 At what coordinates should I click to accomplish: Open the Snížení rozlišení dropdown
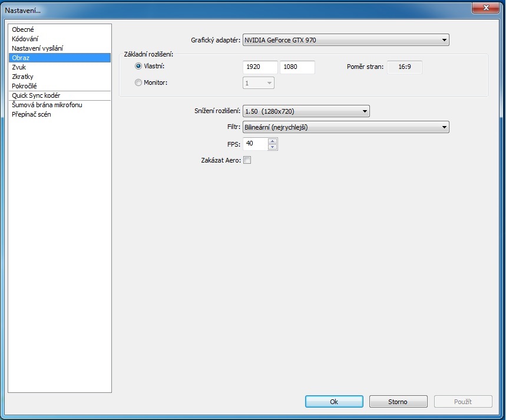306,111
